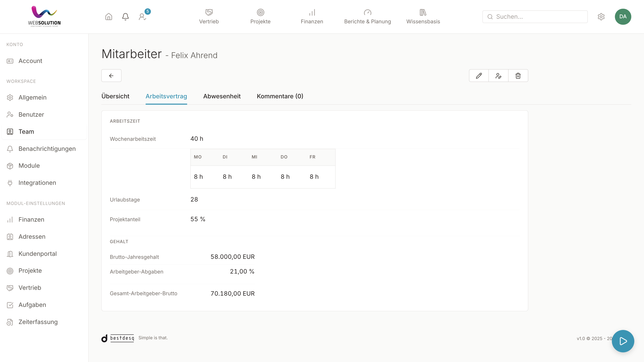
Task: Open the Finanzen bar chart menu in header
Action: coord(312,16)
